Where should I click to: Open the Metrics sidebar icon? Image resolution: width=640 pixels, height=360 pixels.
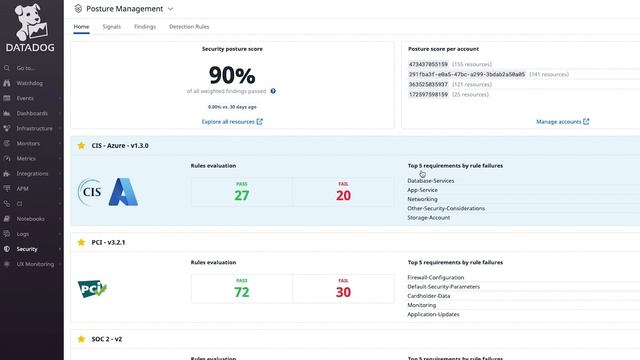(7, 159)
